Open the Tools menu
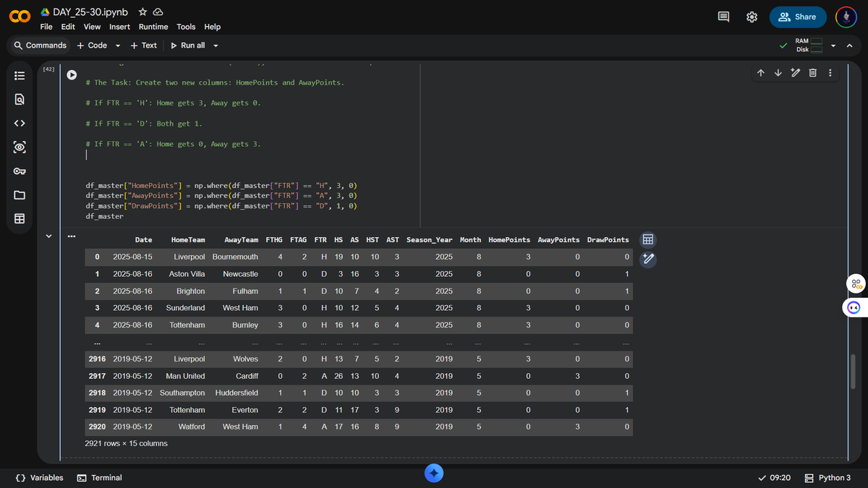 pos(186,27)
